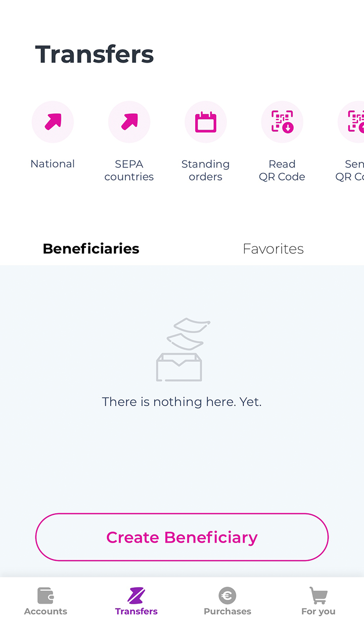Image resolution: width=364 pixels, height=622 pixels.
Task: Select the Read QR Code icon
Action: click(282, 122)
